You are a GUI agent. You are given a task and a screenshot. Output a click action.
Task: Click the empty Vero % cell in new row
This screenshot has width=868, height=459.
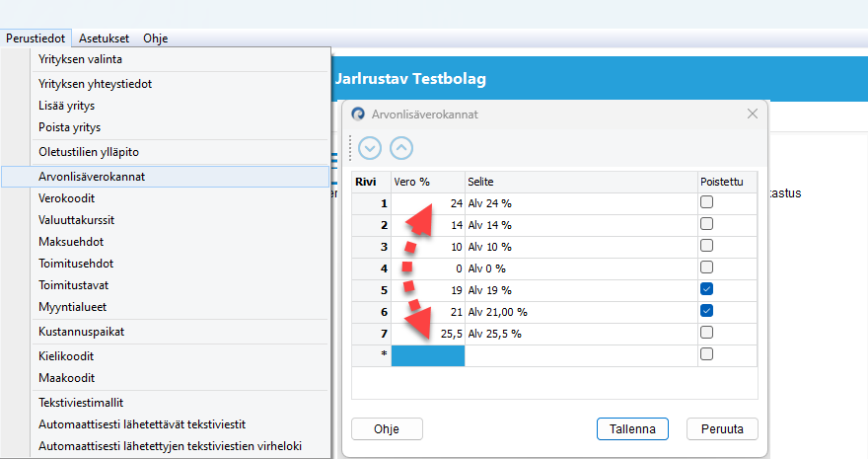[x=427, y=354]
